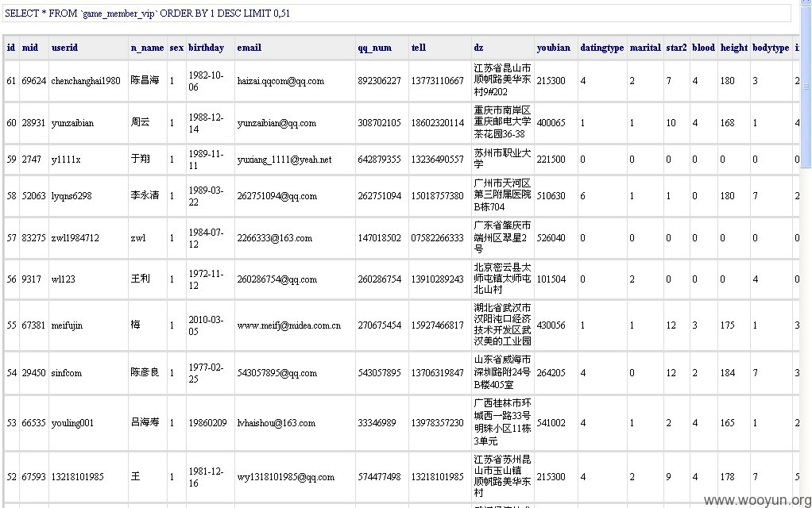Sort by the userid column header
The width and height of the screenshot is (812, 508).
[64, 48]
